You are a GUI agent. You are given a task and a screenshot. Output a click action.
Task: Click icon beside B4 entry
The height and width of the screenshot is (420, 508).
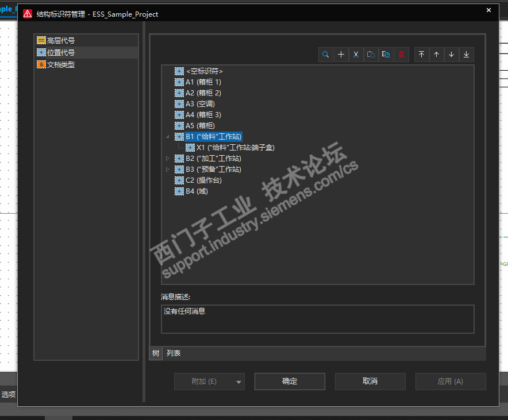tap(179, 191)
